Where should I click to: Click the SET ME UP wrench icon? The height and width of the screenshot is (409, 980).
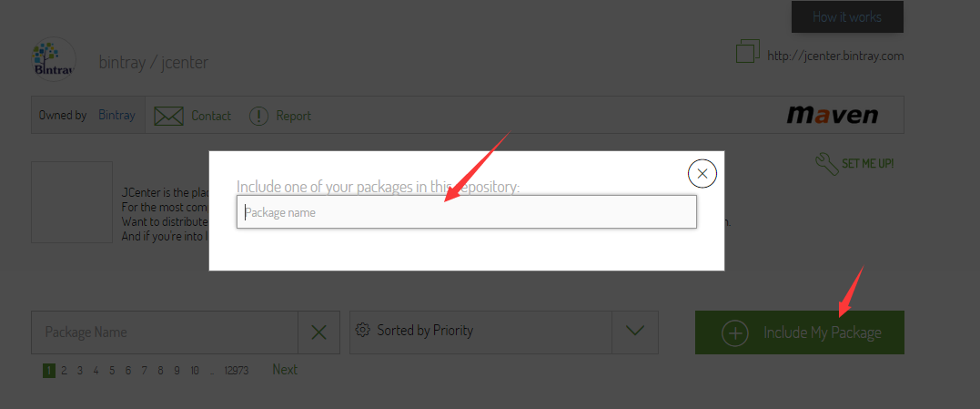(x=827, y=164)
